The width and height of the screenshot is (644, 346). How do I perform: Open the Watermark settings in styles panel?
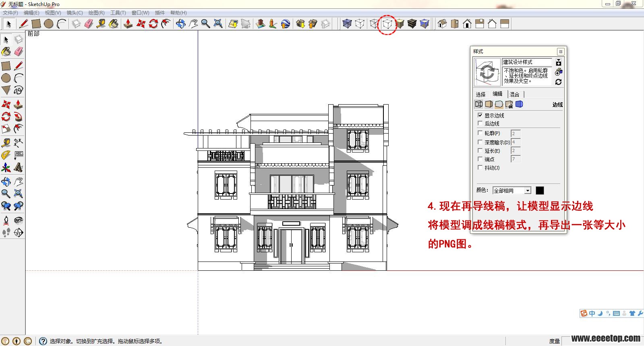pos(509,104)
